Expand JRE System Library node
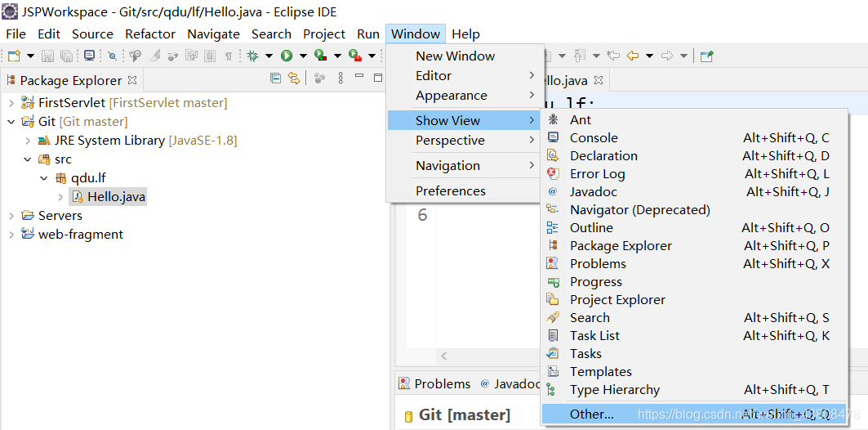Screen dimensions: 868x430 point(28,141)
